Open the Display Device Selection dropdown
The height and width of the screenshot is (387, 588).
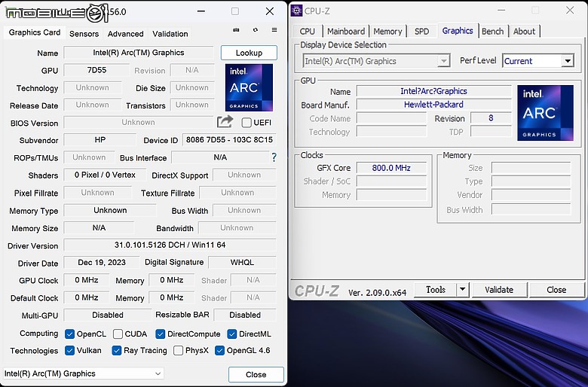click(376, 61)
